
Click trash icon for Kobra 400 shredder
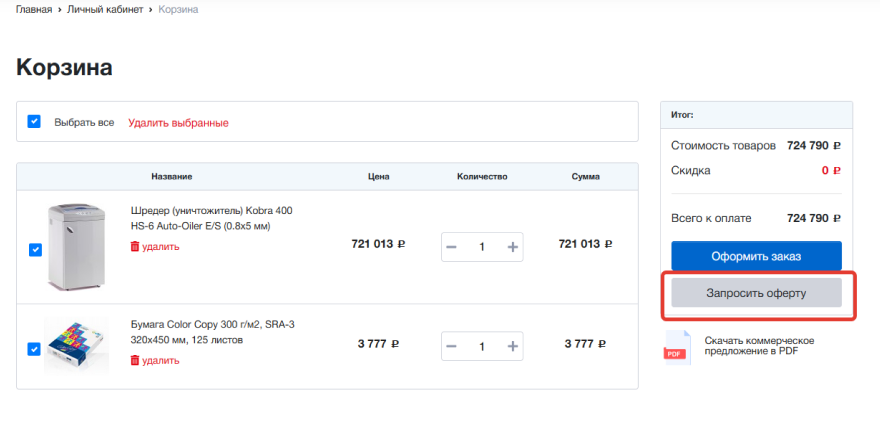coord(135,246)
